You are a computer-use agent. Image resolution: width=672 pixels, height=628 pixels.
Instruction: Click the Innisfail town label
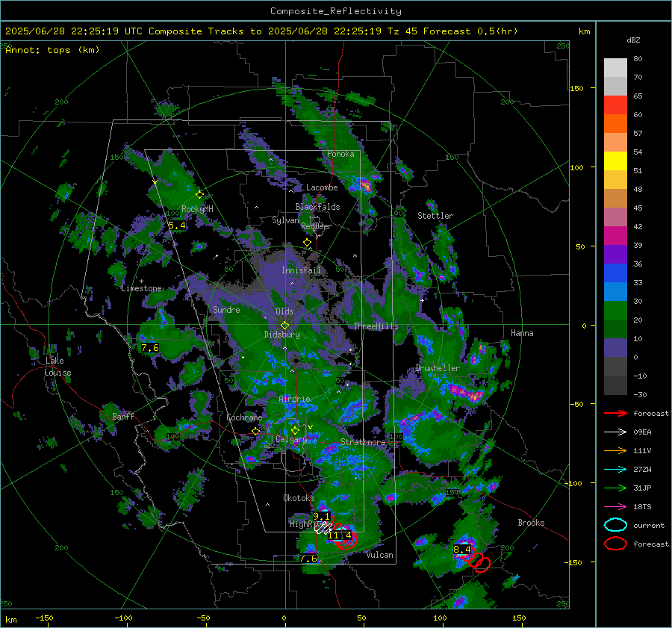coord(301,270)
